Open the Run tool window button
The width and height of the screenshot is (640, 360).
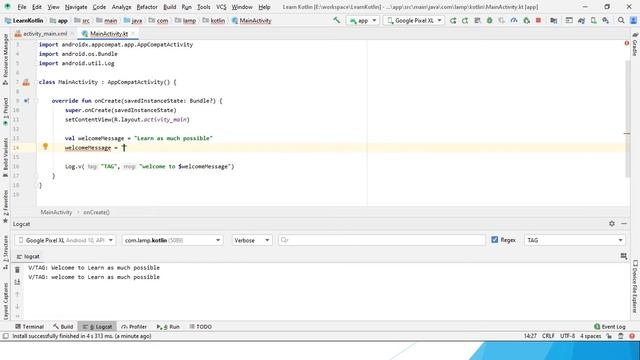point(168,327)
